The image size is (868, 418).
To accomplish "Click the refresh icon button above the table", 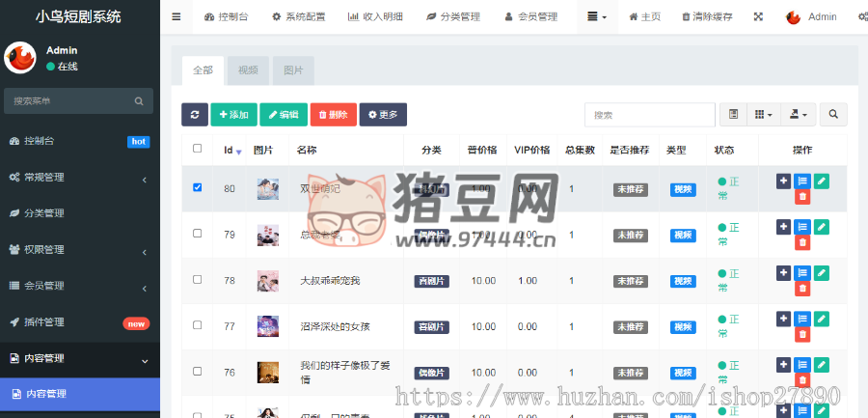I will 194,115.
